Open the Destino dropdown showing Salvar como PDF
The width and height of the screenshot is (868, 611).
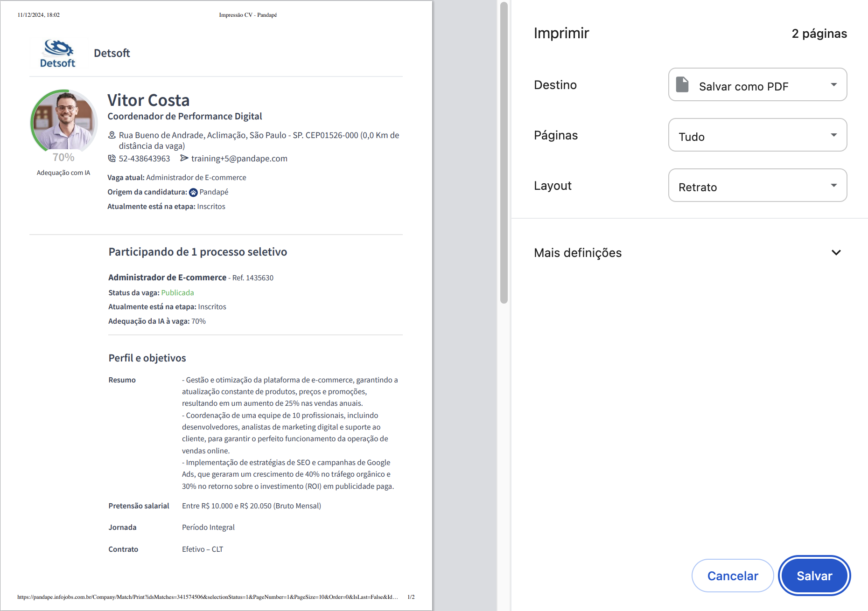tap(757, 85)
